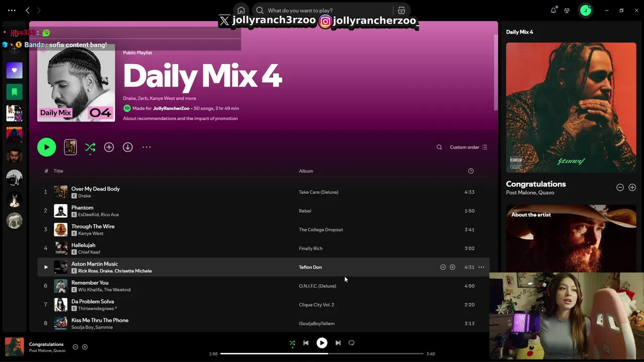Remove Aston Martin Music with minus icon

(443, 267)
